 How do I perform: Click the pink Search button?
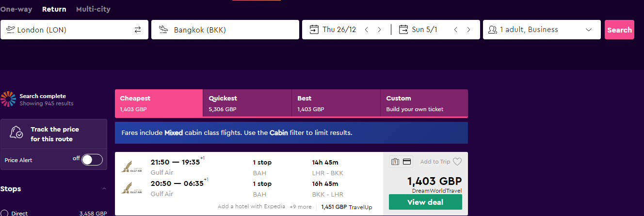click(x=619, y=30)
